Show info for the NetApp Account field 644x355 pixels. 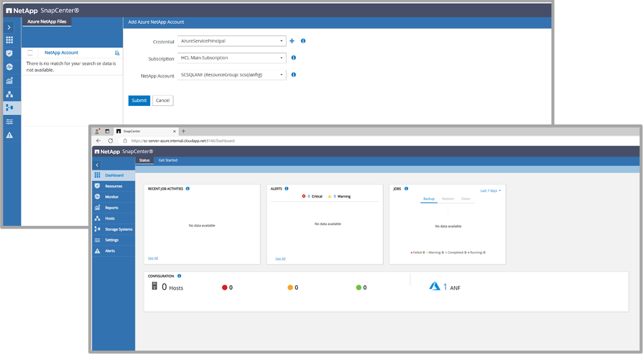point(294,75)
